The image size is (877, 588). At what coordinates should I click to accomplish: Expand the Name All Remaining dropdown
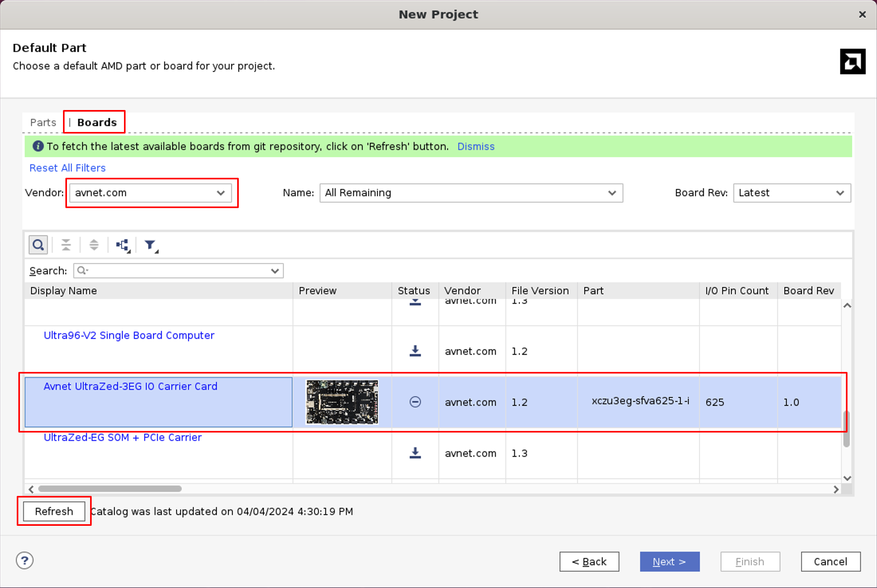471,193
